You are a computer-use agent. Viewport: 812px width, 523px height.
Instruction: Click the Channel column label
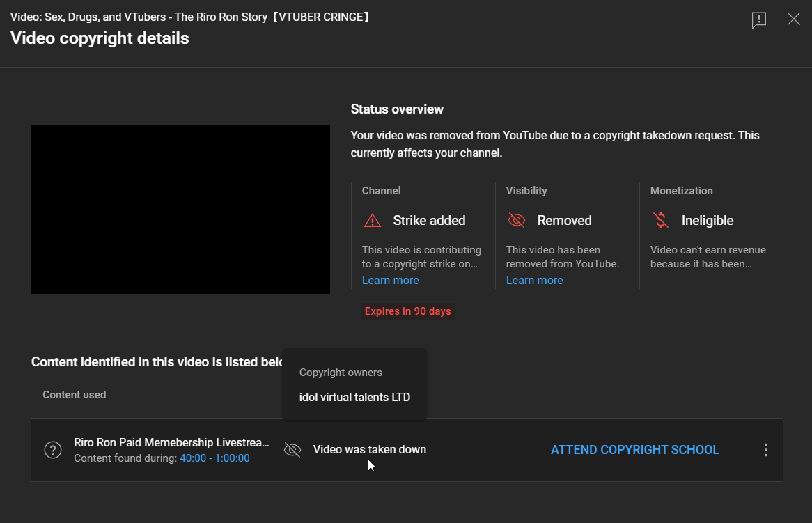pos(381,191)
